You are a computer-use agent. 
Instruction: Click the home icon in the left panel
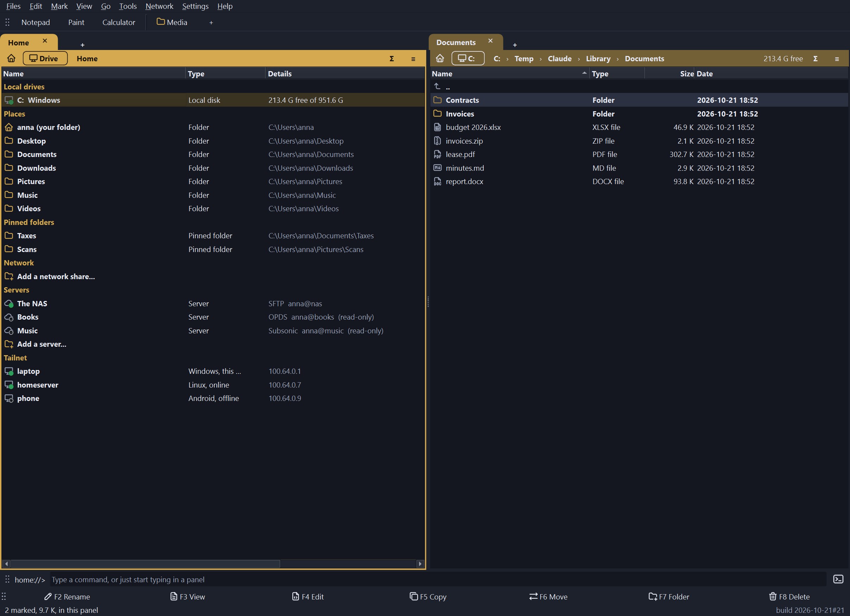coord(11,58)
